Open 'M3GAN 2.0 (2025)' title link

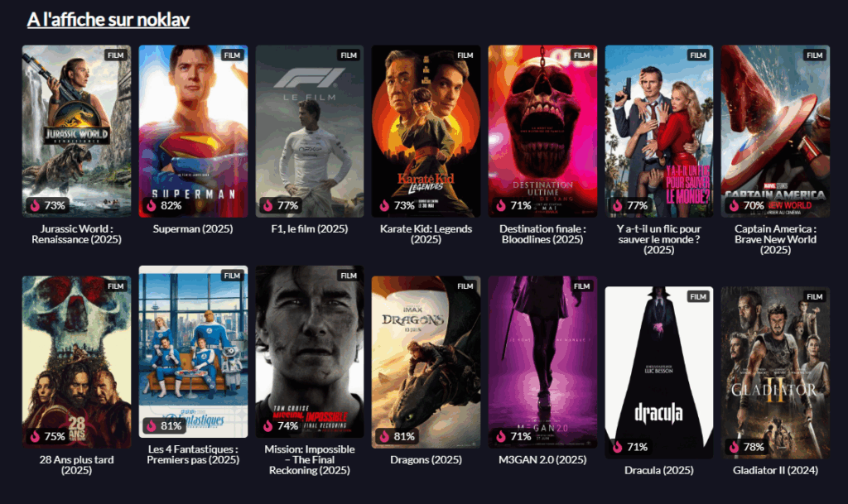coord(542,459)
